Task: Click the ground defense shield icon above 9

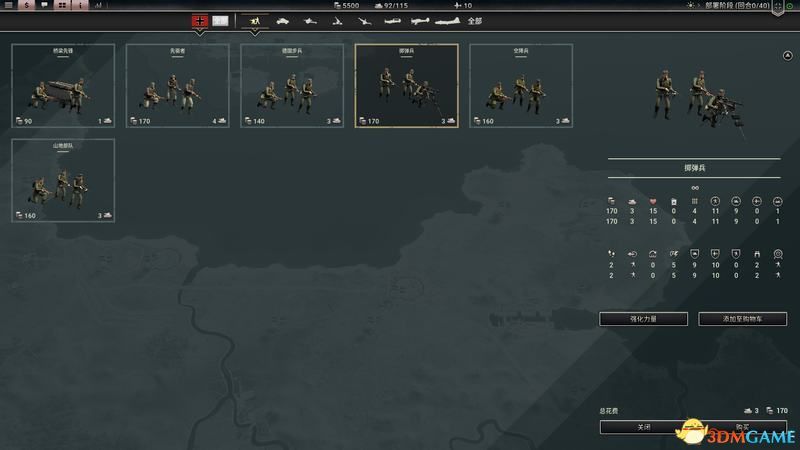Action: coord(694,254)
